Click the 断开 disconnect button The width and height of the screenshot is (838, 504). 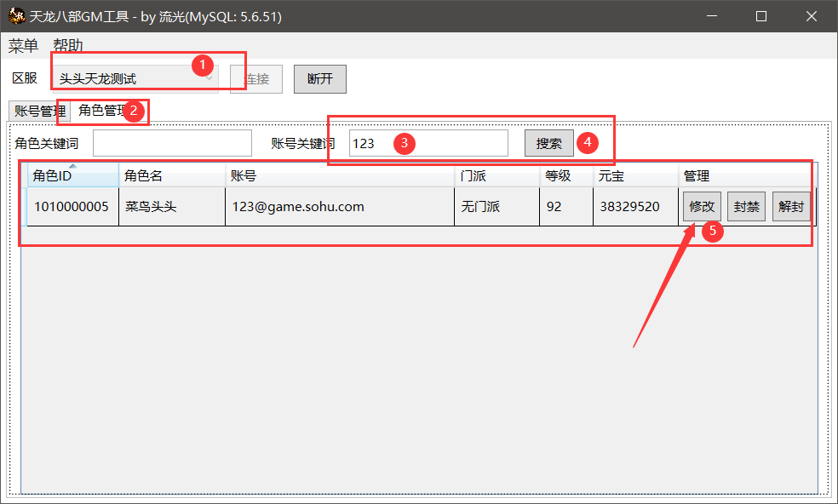(320, 79)
